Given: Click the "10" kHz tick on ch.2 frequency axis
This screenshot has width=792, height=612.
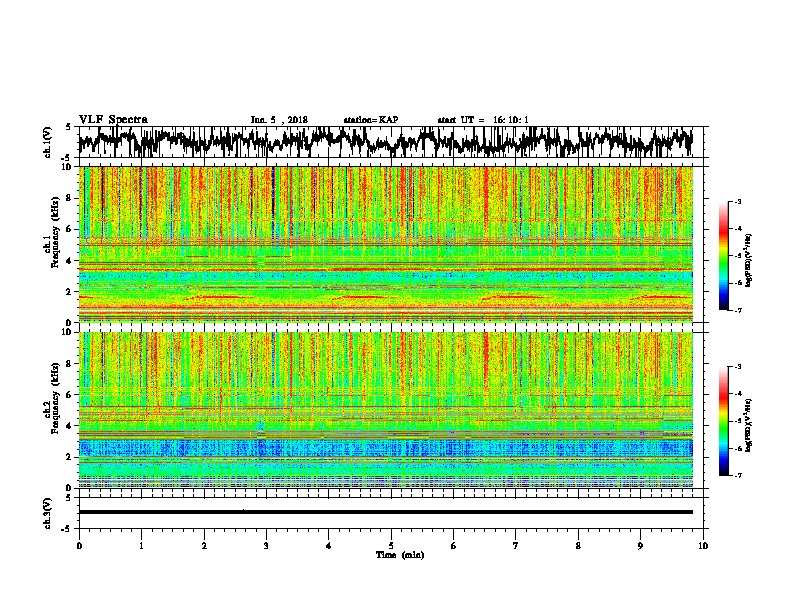Looking at the screenshot, I should coord(68,332).
